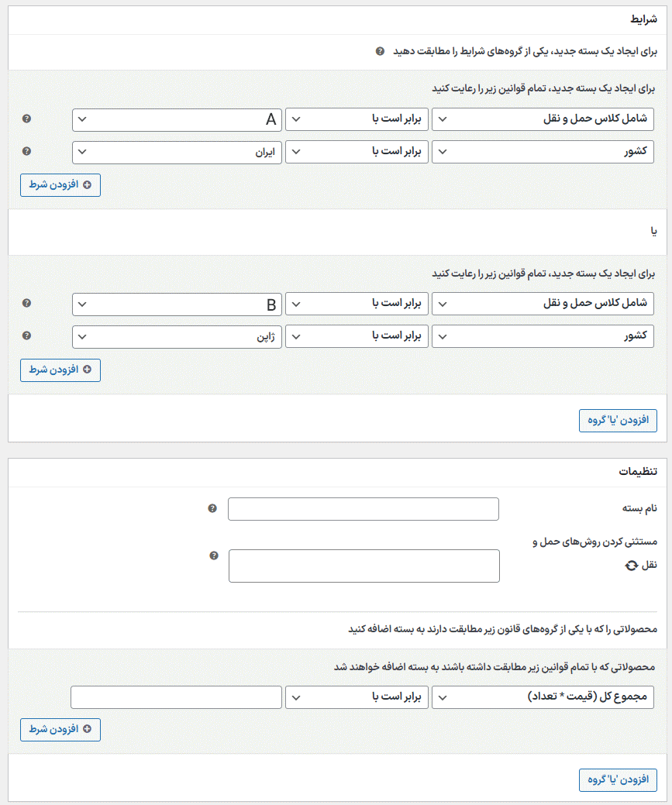Click help icon beside country ژاپن row

coord(26,335)
